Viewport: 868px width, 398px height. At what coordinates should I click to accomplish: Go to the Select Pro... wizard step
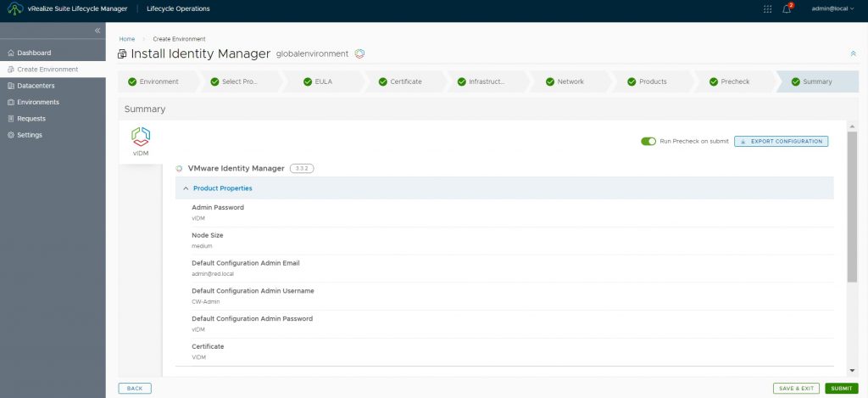tap(239, 81)
